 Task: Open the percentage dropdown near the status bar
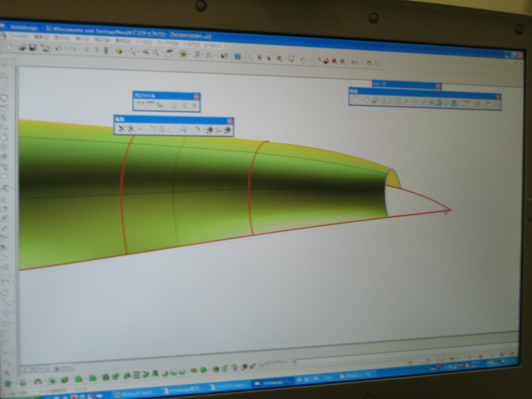tap(294, 362)
